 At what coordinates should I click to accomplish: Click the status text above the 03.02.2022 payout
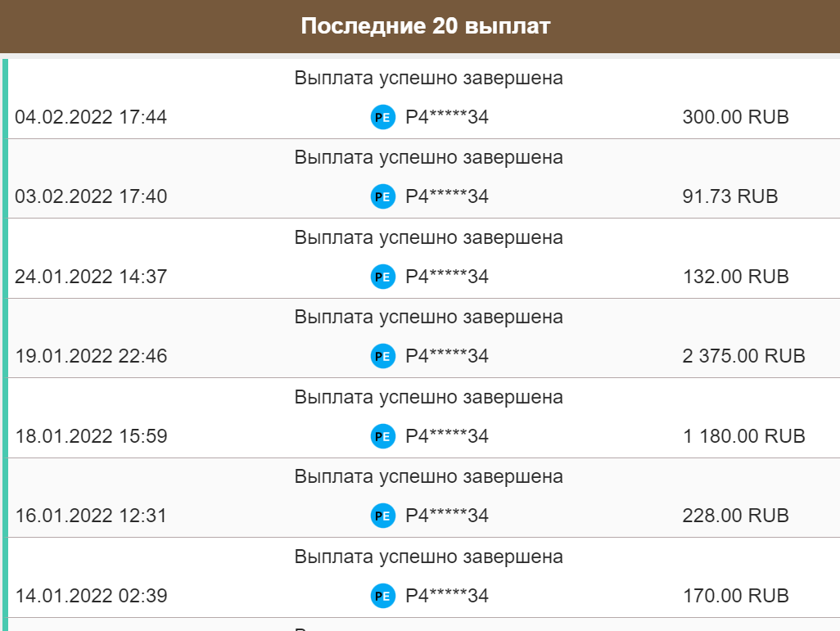pos(428,157)
